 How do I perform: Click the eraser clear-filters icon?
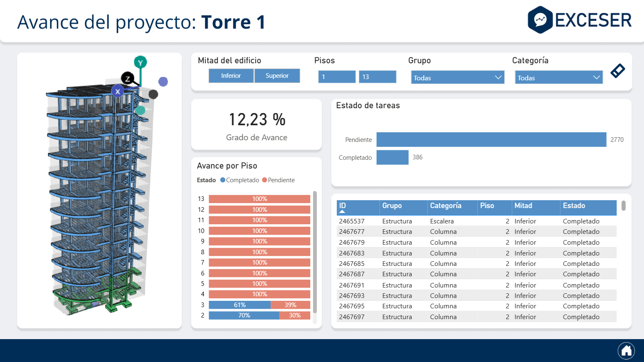(617, 71)
